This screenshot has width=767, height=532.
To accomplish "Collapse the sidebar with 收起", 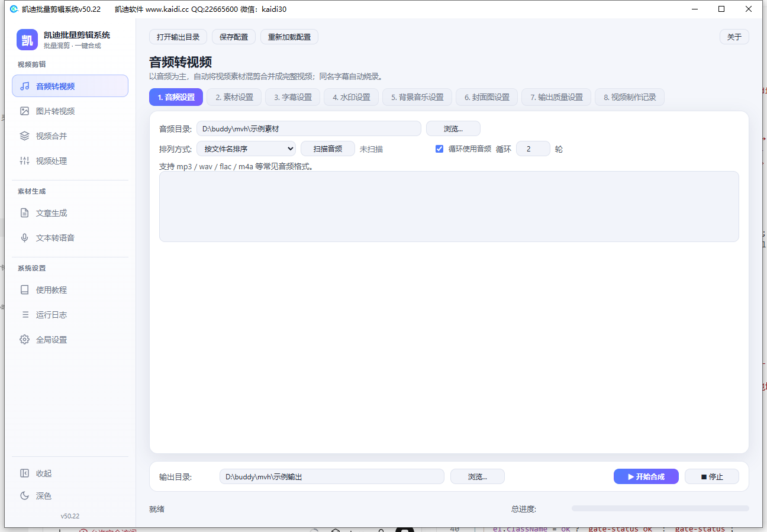I will [70, 473].
